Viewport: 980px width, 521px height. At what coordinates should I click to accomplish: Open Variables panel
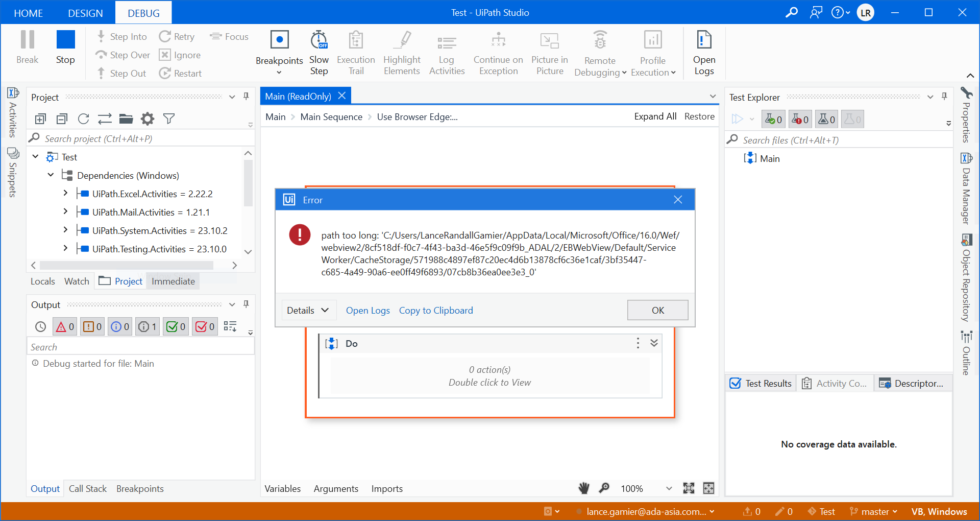[x=282, y=489]
